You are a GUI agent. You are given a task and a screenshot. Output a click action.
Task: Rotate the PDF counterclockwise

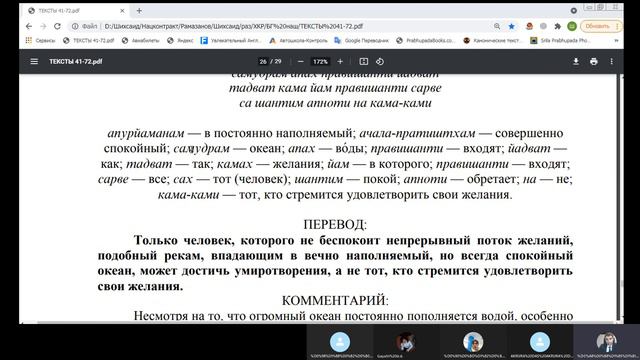click(x=380, y=62)
